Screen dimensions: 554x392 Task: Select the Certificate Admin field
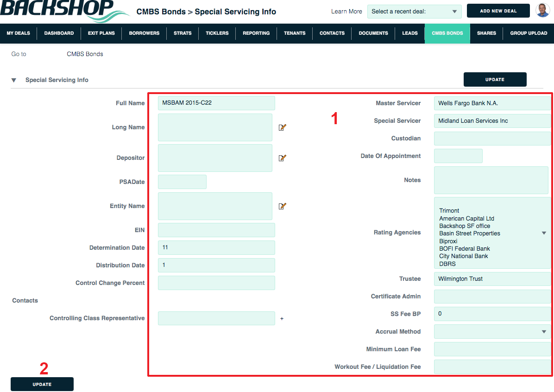(x=492, y=296)
